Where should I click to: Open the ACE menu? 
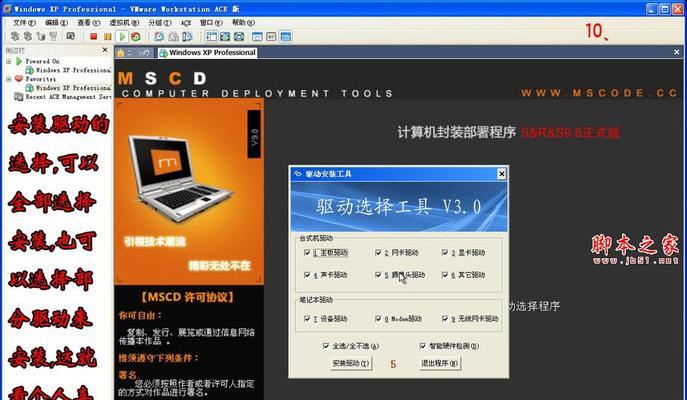click(186, 22)
